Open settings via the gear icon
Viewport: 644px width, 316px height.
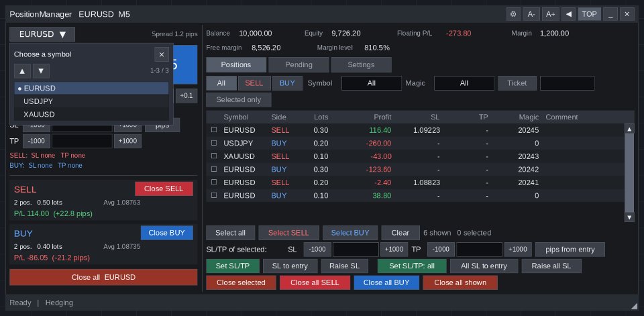tap(513, 14)
